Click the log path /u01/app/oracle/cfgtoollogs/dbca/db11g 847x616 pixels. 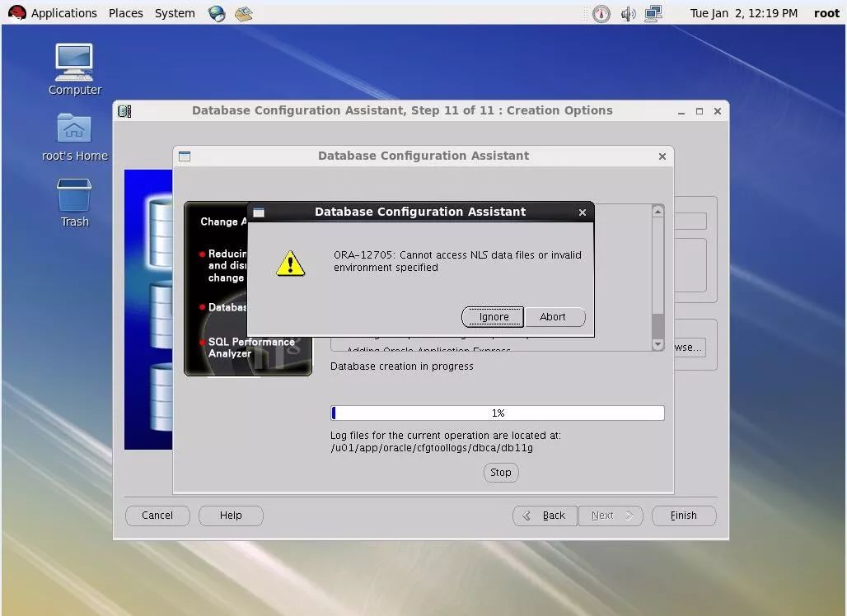pyautogui.click(x=432, y=448)
